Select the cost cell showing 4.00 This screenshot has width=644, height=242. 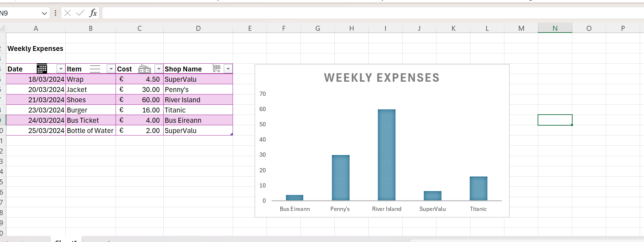[x=140, y=120]
